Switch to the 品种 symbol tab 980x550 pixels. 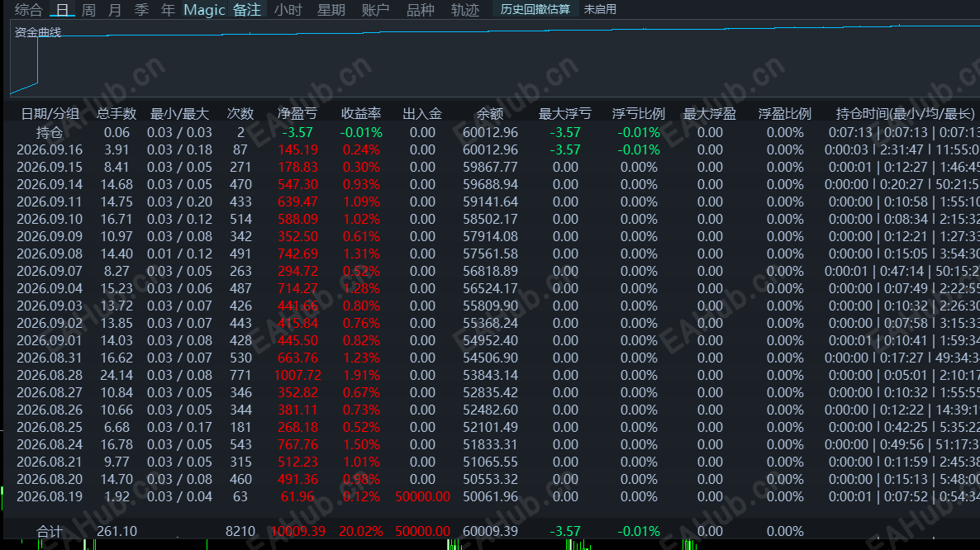[x=420, y=9]
